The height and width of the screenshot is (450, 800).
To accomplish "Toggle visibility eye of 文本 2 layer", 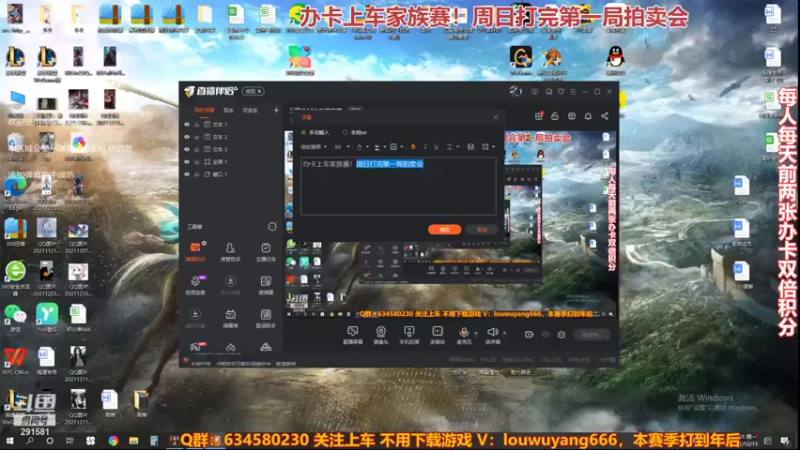I will tap(187, 137).
